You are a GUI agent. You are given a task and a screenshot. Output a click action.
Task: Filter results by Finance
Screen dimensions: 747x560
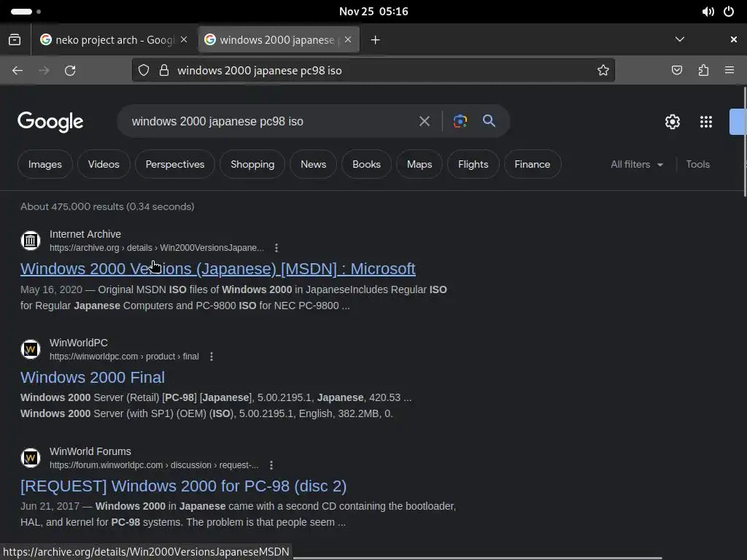click(x=532, y=164)
